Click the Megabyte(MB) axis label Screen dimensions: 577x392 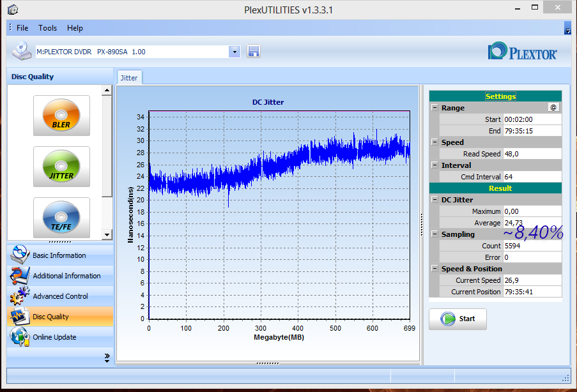pos(279,337)
